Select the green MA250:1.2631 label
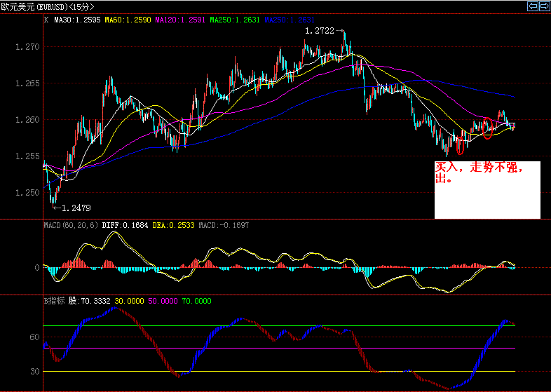This screenshot has height=392, width=551. pos(235,20)
